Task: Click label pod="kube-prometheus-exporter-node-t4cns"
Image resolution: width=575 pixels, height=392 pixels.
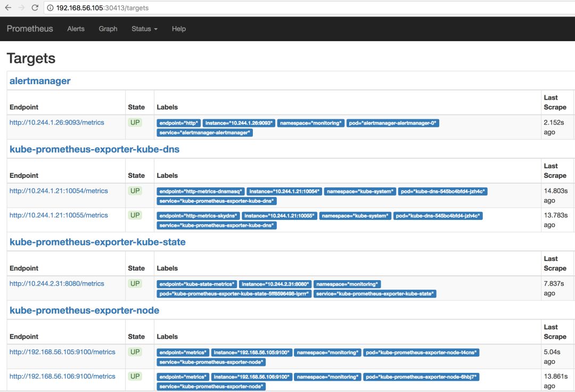Action: pyautogui.click(x=421, y=353)
